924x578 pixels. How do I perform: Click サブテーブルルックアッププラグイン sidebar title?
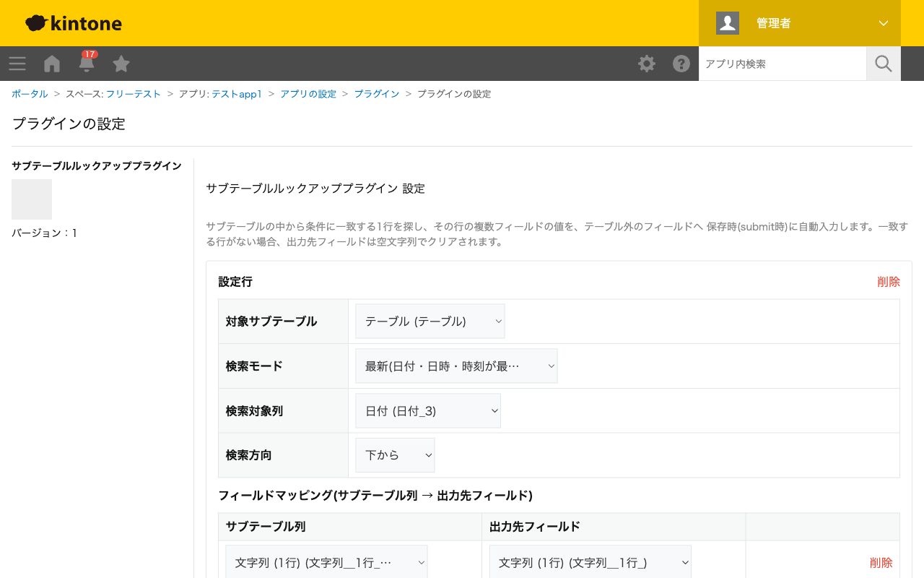tap(97, 165)
